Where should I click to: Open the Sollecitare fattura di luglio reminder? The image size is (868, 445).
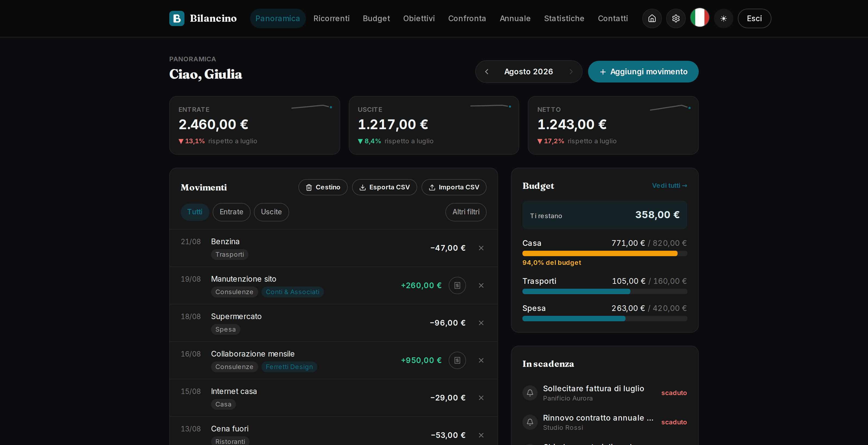click(605, 393)
